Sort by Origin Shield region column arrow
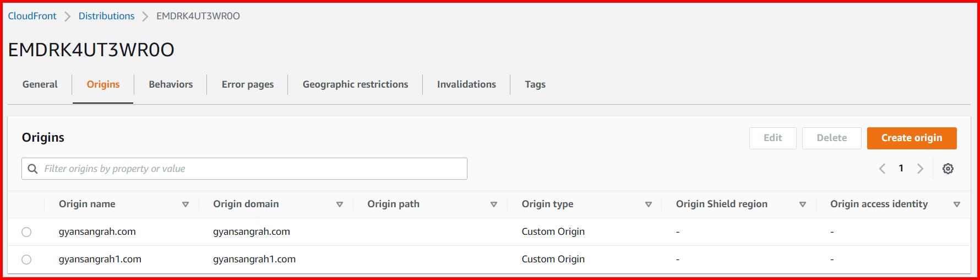This screenshot has height=280, width=980. (803, 204)
